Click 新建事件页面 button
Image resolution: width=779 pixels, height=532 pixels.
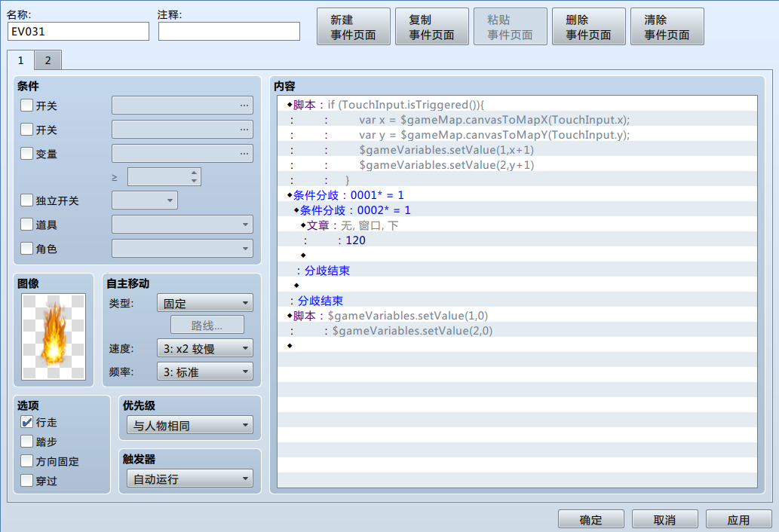[x=353, y=27]
